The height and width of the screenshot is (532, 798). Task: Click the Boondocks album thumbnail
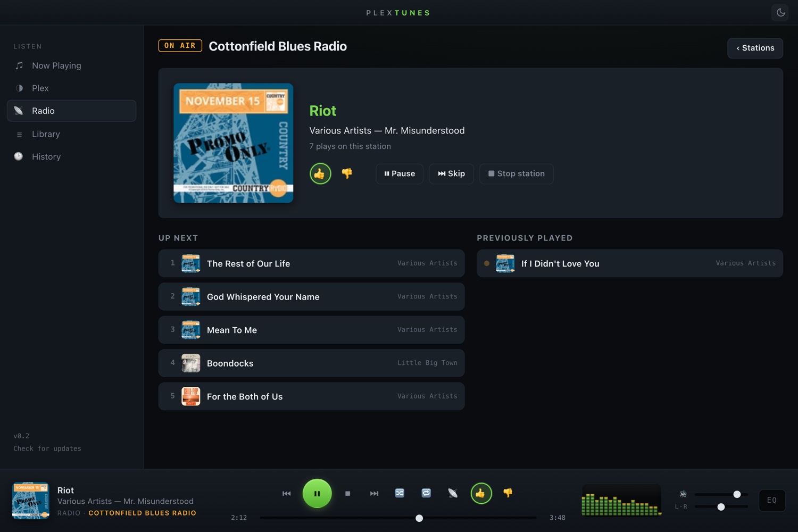click(191, 363)
